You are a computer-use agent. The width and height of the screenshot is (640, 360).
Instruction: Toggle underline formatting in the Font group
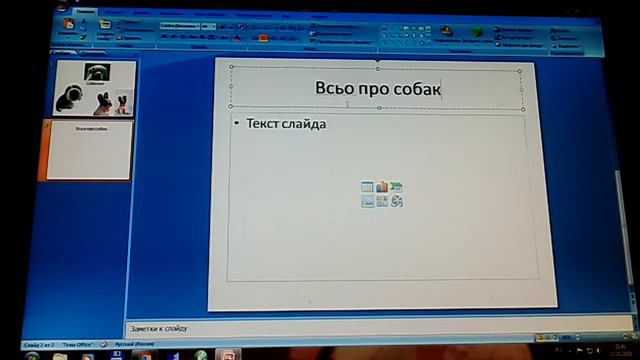coord(183,37)
